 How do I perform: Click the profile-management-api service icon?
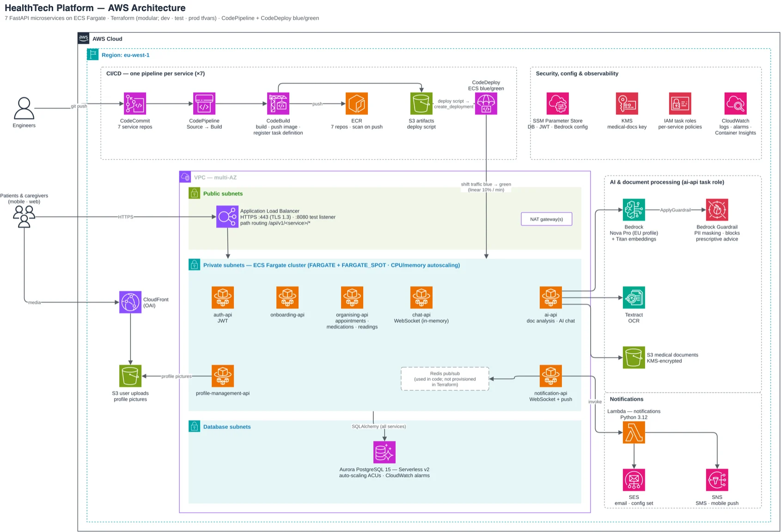(x=223, y=376)
